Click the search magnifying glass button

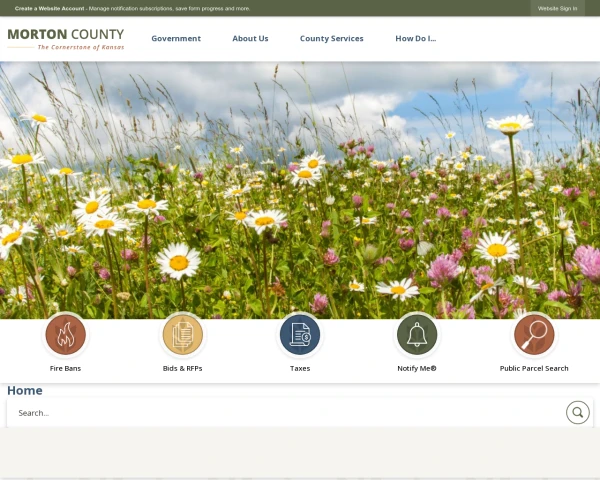click(577, 412)
